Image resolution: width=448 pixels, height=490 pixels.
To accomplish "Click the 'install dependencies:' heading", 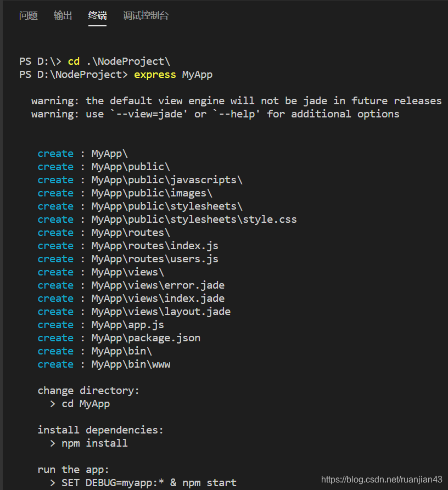I will [100, 430].
